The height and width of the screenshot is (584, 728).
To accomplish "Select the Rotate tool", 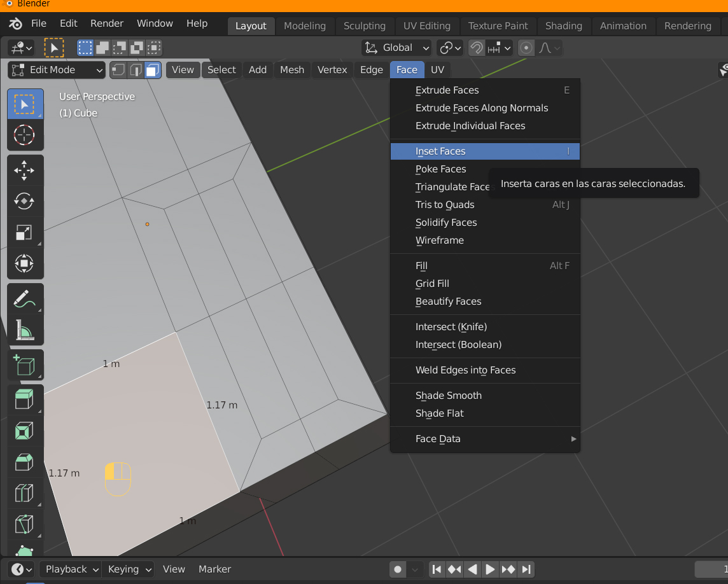I will 25,202.
